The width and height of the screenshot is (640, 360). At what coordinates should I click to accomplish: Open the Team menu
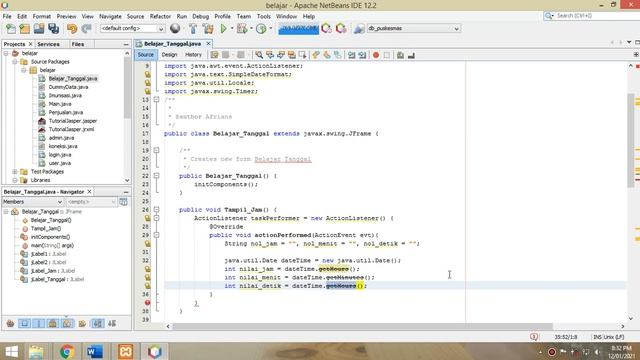[244, 16]
